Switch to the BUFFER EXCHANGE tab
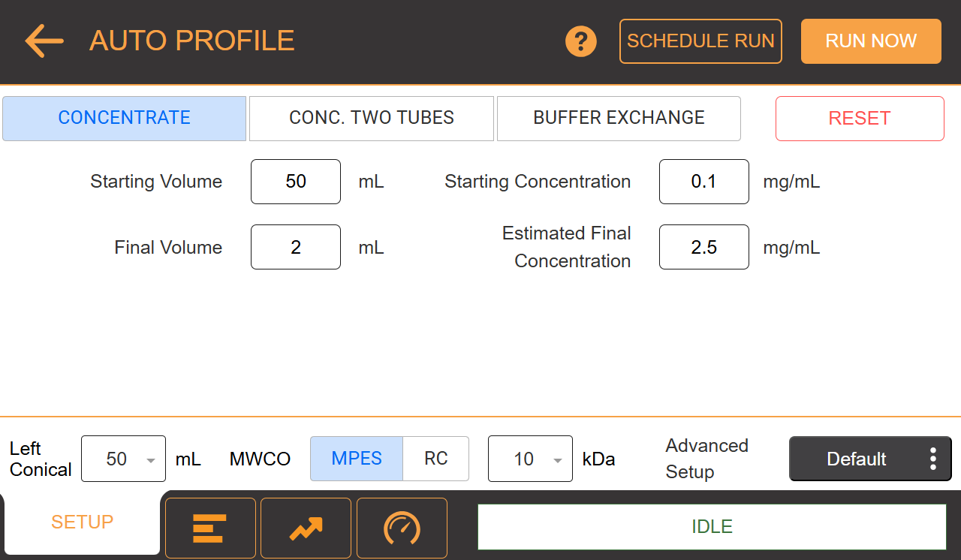The image size is (961, 560). click(619, 118)
